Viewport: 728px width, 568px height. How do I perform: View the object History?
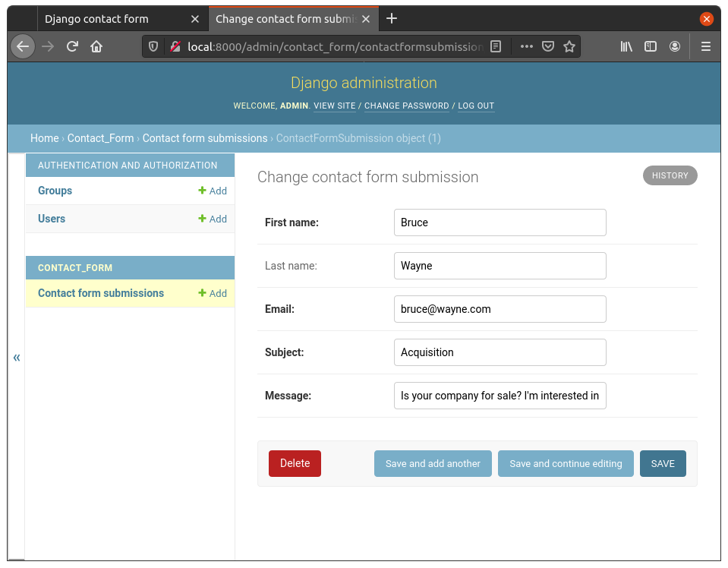pos(670,175)
